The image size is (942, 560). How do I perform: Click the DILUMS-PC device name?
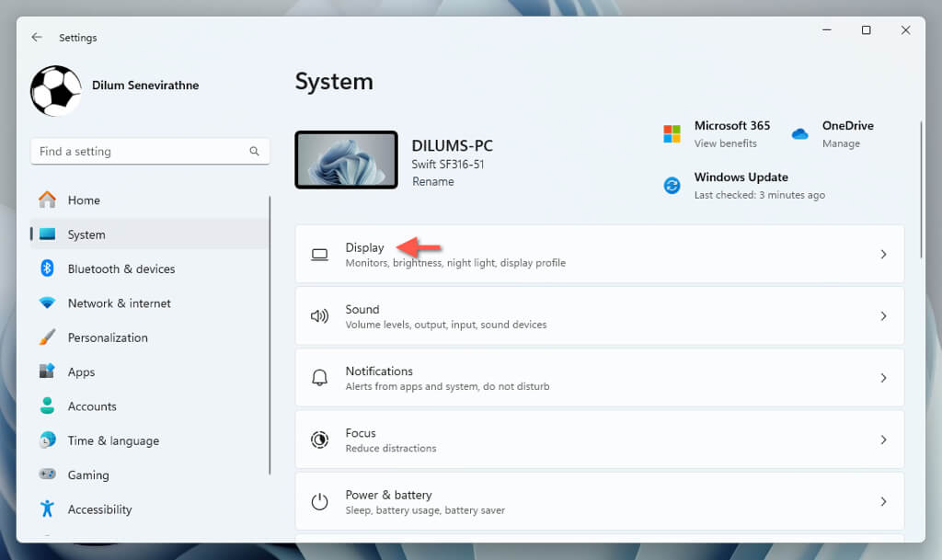pos(452,146)
